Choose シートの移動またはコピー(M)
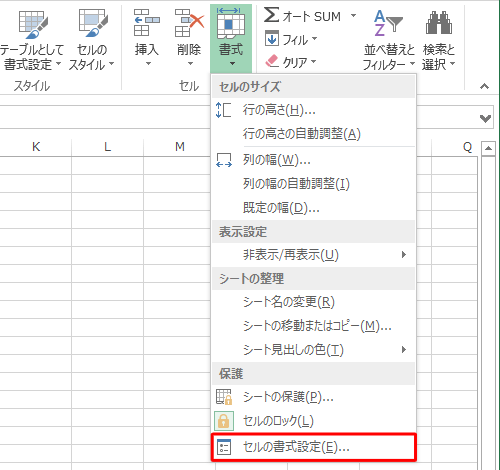This screenshot has width=500, height=470. 314,326
